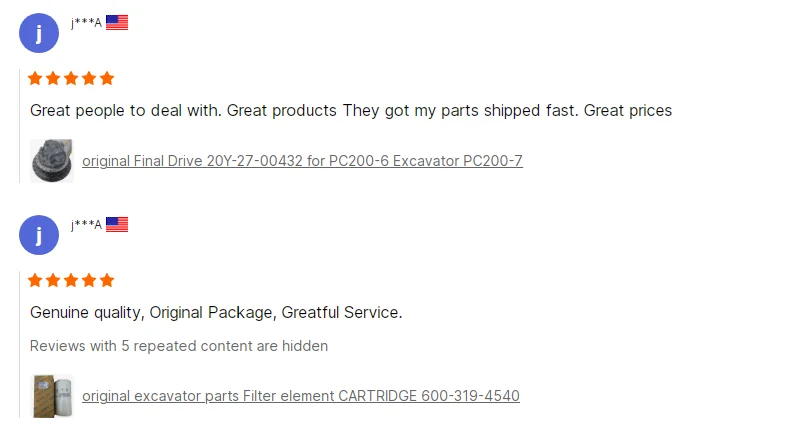Open the Final Drive 20Y-27-00432 product link
The height and width of the screenshot is (431, 790).
pyautogui.click(x=302, y=161)
